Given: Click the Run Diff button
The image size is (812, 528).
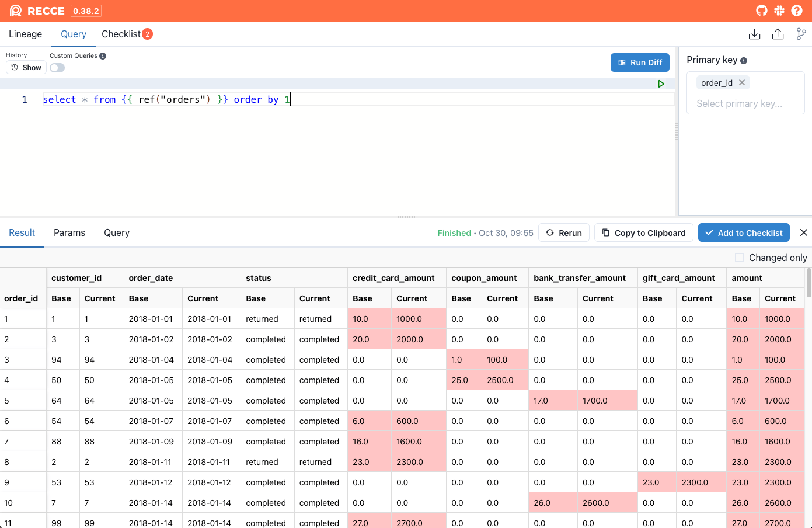Looking at the screenshot, I should click(x=640, y=62).
